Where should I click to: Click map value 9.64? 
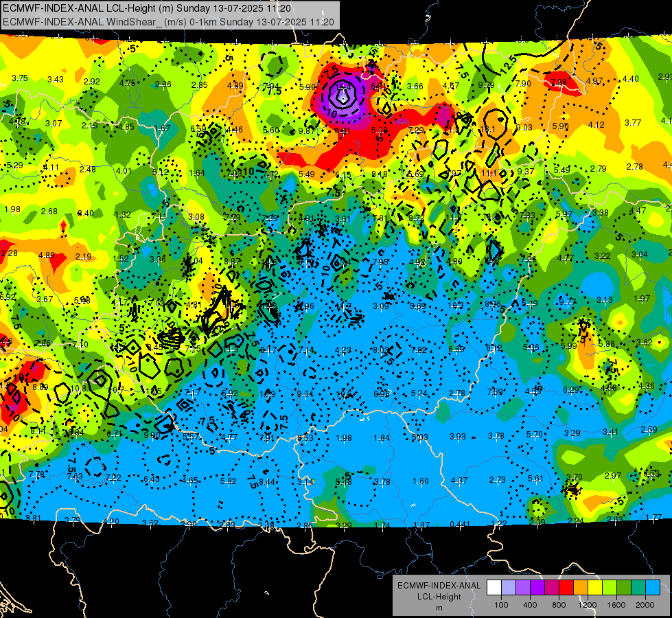[305, 393]
